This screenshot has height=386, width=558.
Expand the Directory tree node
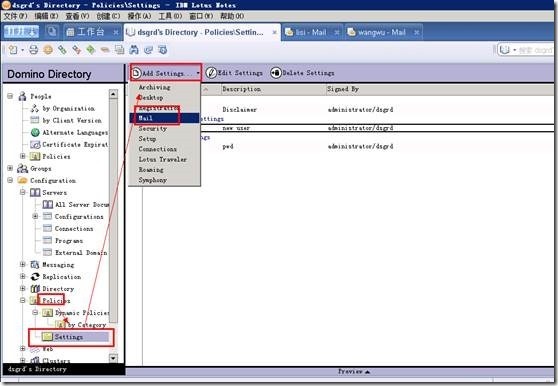pyautogui.click(x=23, y=289)
